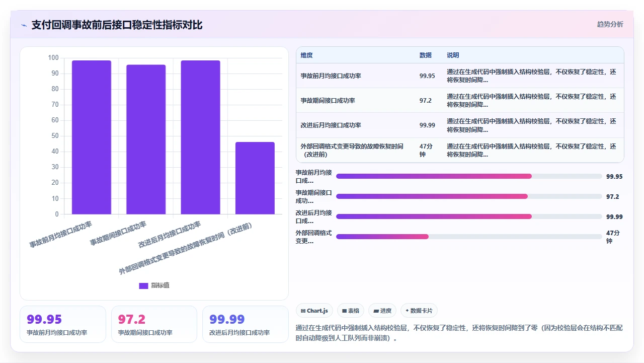Click progress label 事故期间接口成功…
The image size is (644, 363).
[x=313, y=196]
